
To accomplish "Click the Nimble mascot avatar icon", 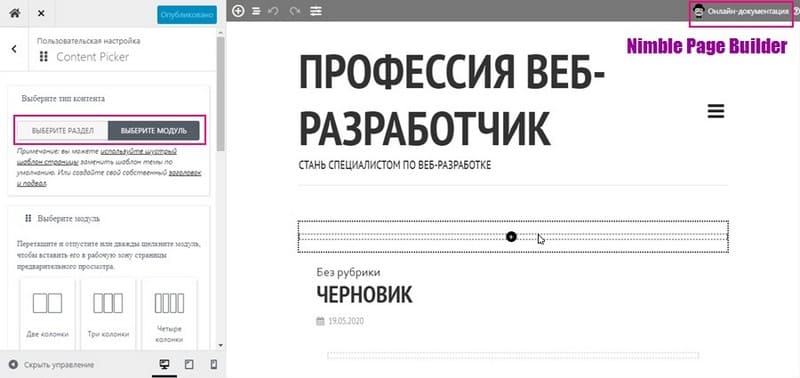I will click(x=698, y=11).
